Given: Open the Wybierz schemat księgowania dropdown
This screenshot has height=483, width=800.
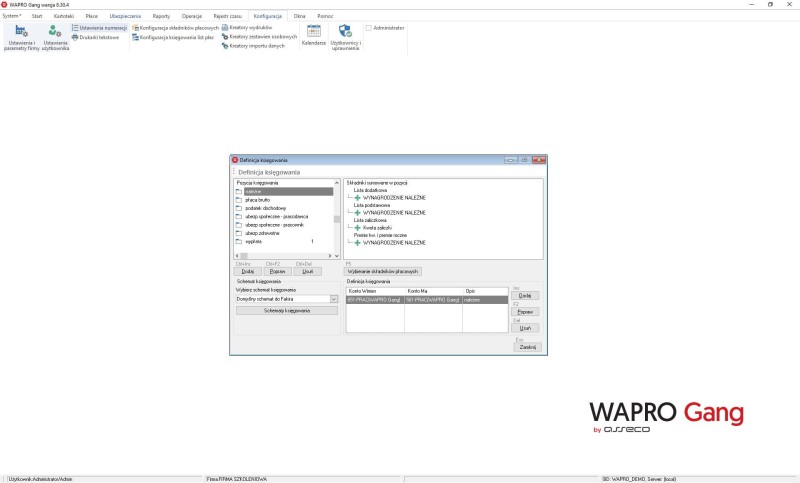Looking at the screenshot, I should point(334,299).
